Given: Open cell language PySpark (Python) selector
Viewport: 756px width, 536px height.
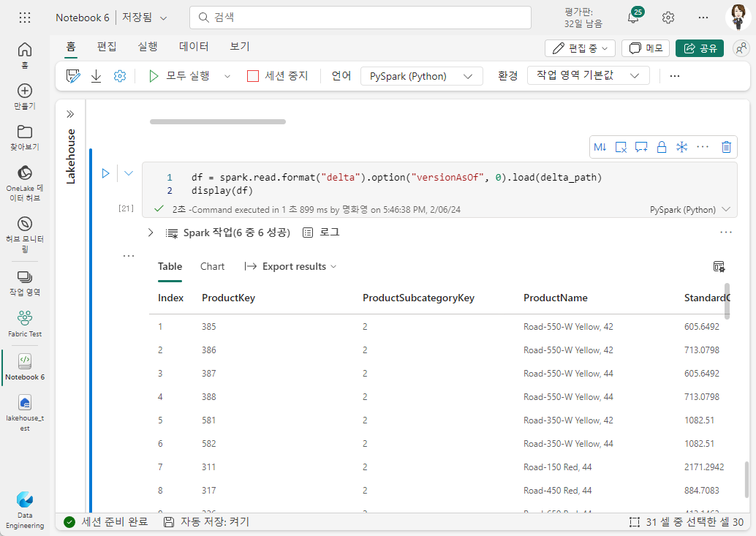Looking at the screenshot, I should click(690, 210).
